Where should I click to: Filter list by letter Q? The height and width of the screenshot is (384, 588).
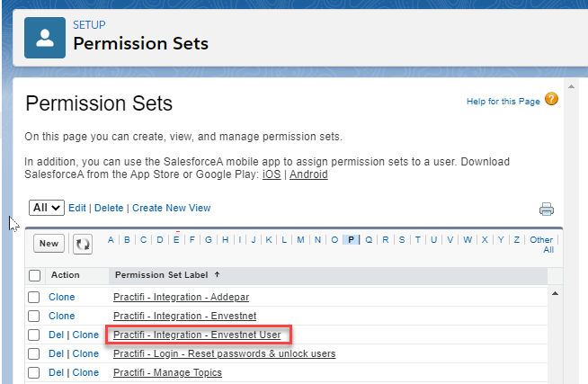coord(369,239)
